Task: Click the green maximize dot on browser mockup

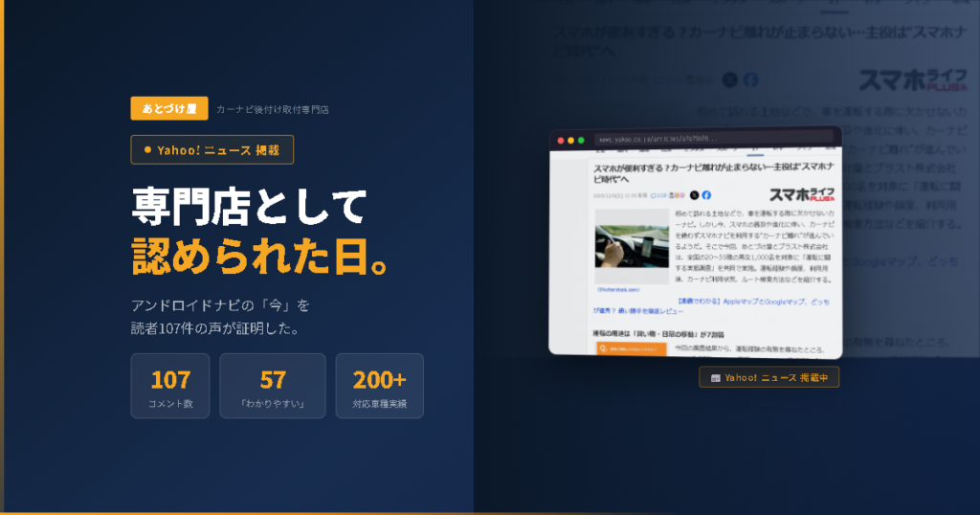Action: tap(580, 140)
